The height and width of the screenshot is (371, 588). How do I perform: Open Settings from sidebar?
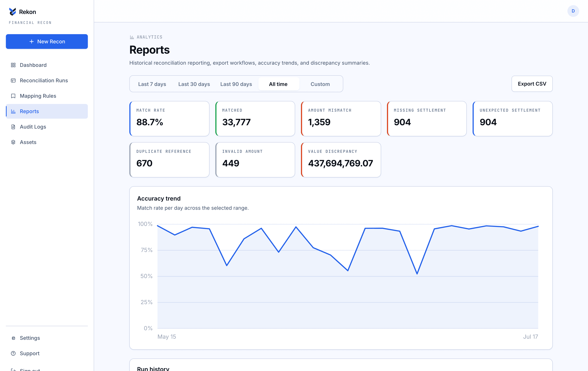click(47, 338)
